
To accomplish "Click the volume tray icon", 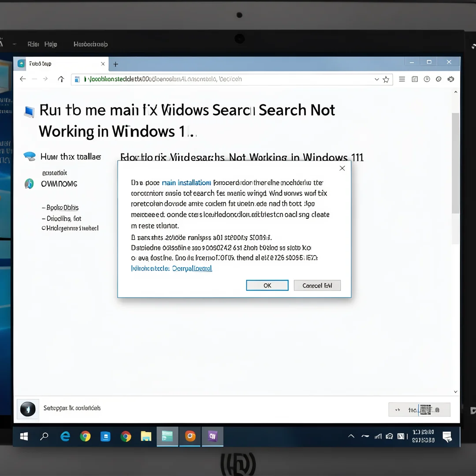I will click(389, 436).
